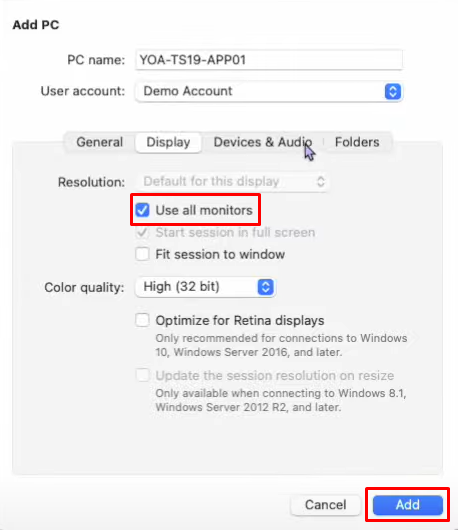This screenshot has height=530, width=458.
Task: Enable Optimize for Retina displays checkbox
Action: [x=142, y=320]
